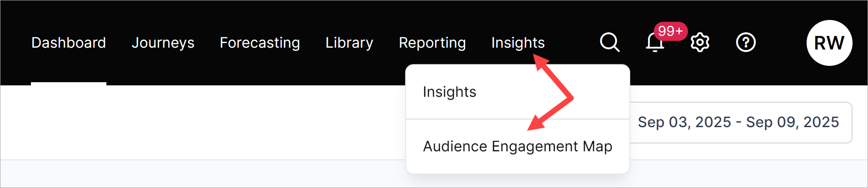Click the white underline beneath Dashboard

tap(69, 84)
